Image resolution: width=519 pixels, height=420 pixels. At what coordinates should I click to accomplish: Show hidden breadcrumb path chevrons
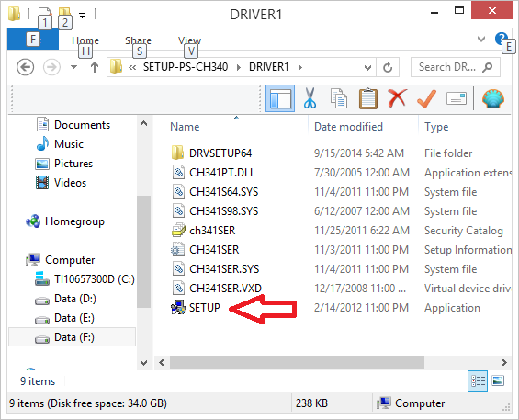point(132,68)
